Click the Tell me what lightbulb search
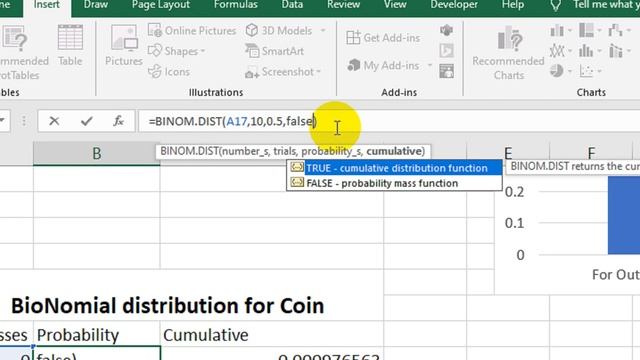The width and height of the screenshot is (640, 360). (x=556, y=5)
